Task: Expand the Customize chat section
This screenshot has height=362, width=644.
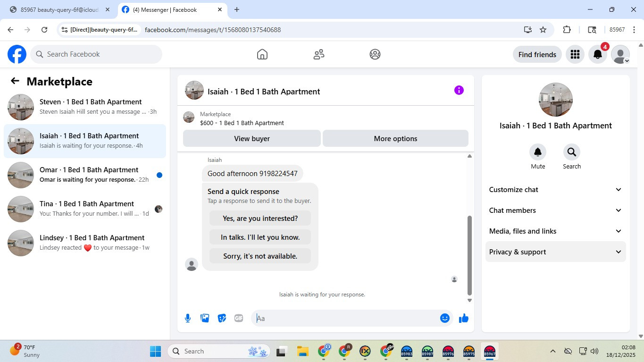Action: (x=556, y=190)
